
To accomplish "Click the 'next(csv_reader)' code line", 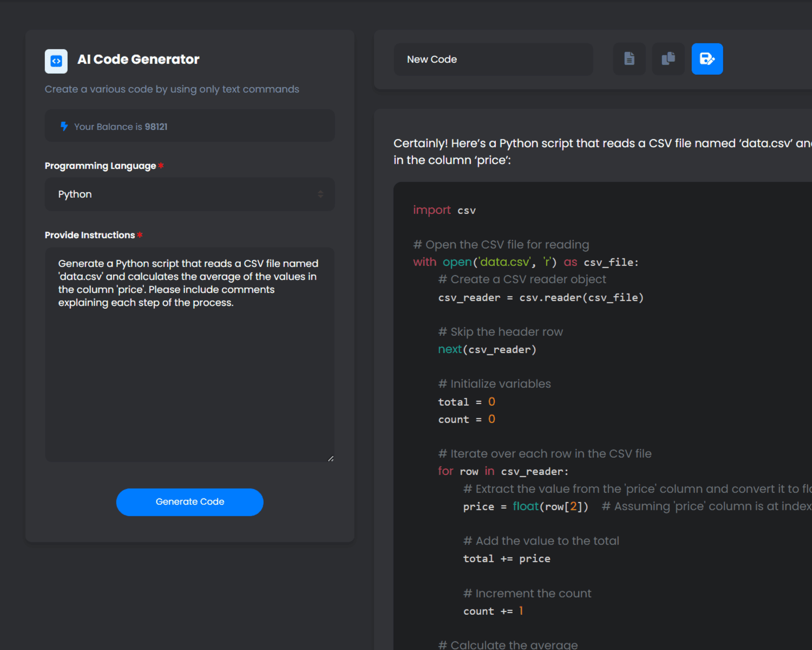I will tap(487, 349).
